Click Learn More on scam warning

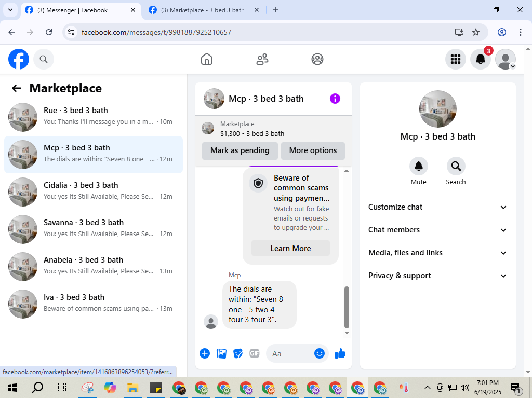pyautogui.click(x=290, y=249)
